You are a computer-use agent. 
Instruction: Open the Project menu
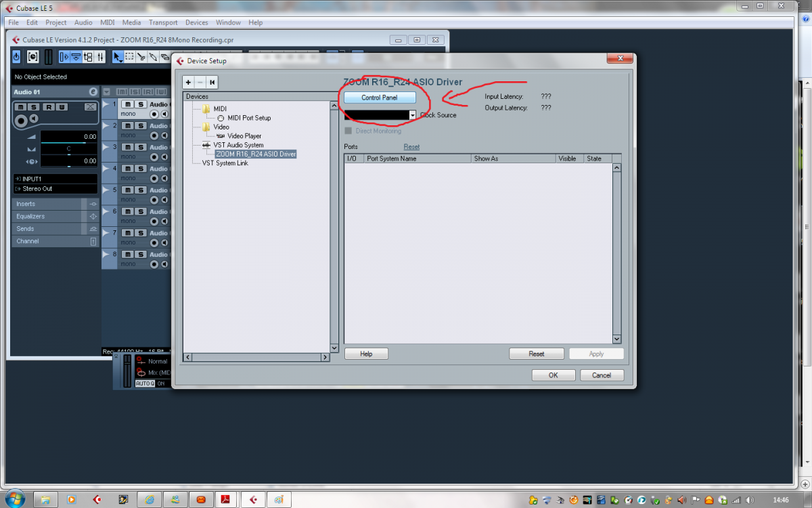point(56,22)
